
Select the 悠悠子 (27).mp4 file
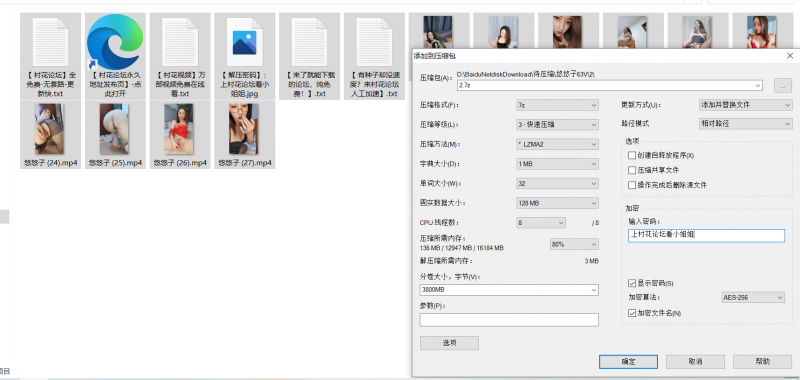coord(244,135)
